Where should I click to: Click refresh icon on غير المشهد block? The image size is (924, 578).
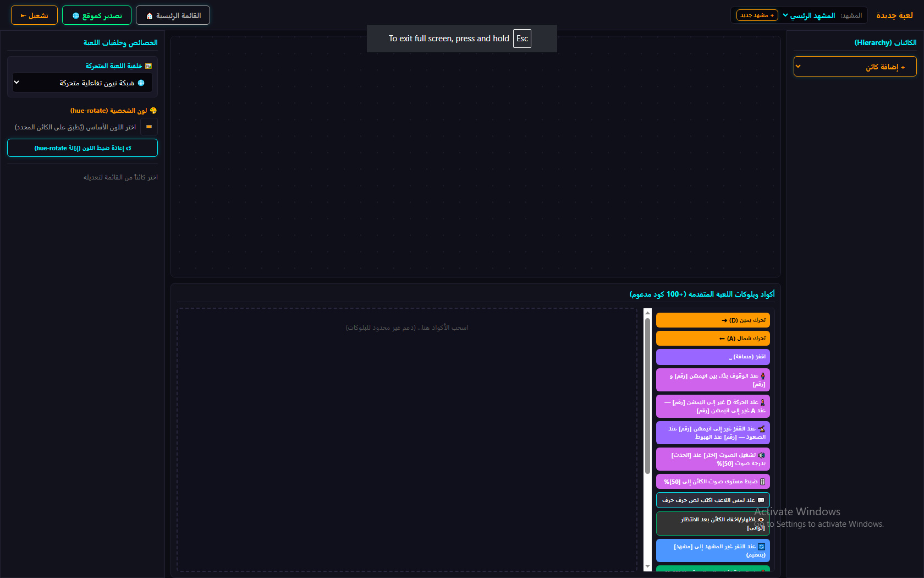[x=762, y=547]
